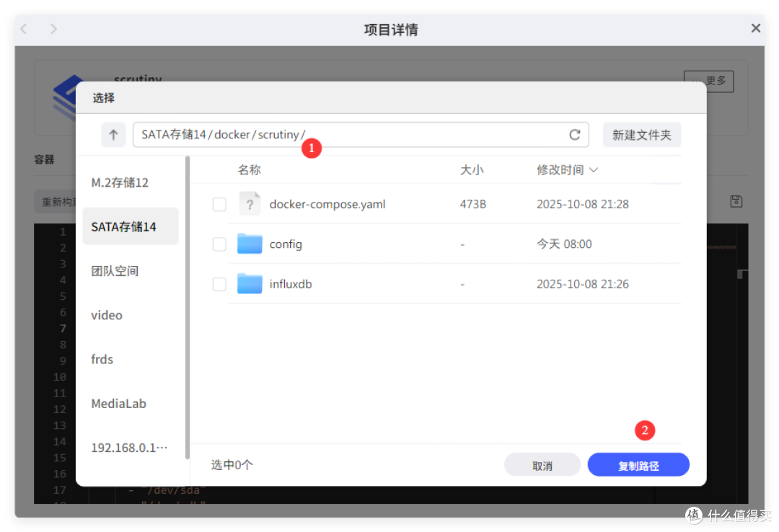Go up one folder level with arrow icon

pos(113,135)
